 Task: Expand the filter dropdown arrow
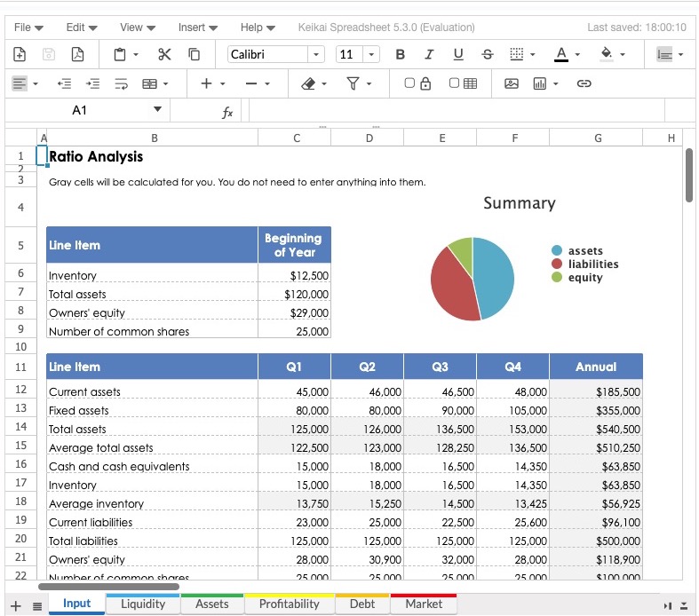point(369,83)
